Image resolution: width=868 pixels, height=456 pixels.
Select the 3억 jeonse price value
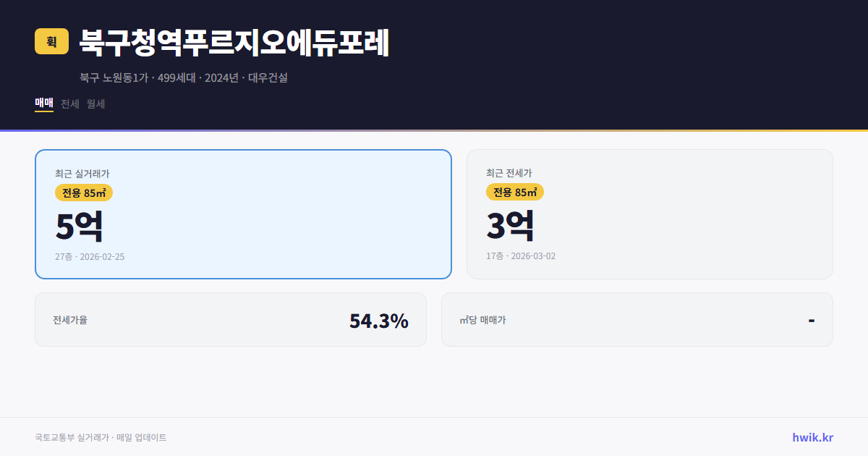coord(511,225)
